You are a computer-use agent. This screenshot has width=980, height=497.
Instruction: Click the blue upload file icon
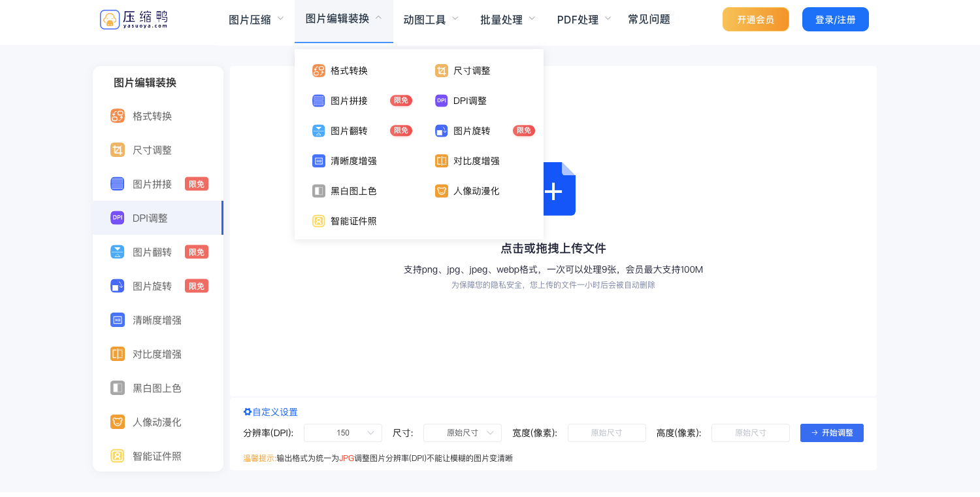559,189
